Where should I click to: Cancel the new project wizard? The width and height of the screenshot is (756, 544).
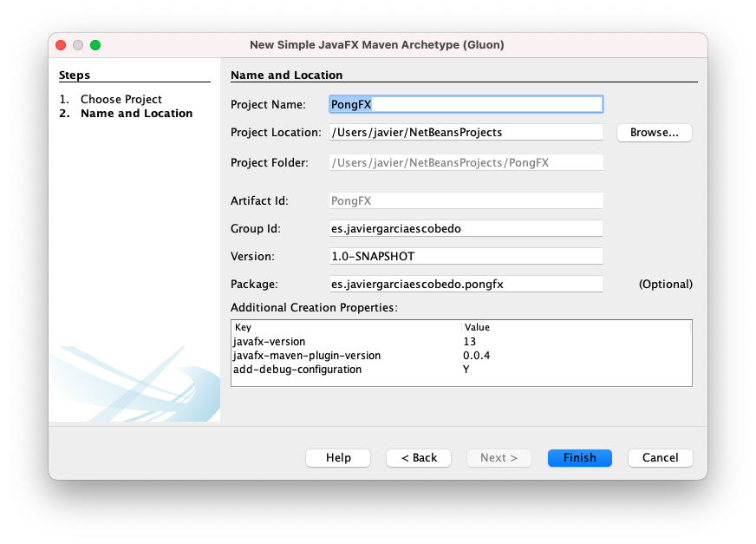click(x=660, y=457)
